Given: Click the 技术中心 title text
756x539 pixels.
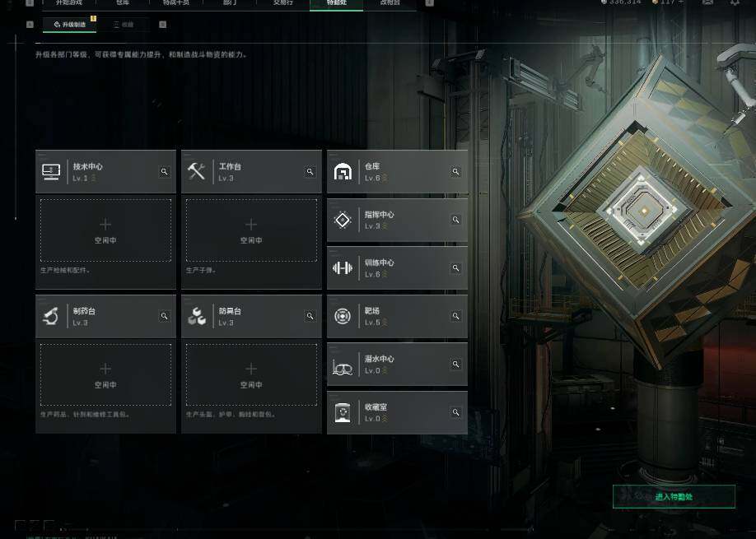Looking at the screenshot, I should [88, 166].
